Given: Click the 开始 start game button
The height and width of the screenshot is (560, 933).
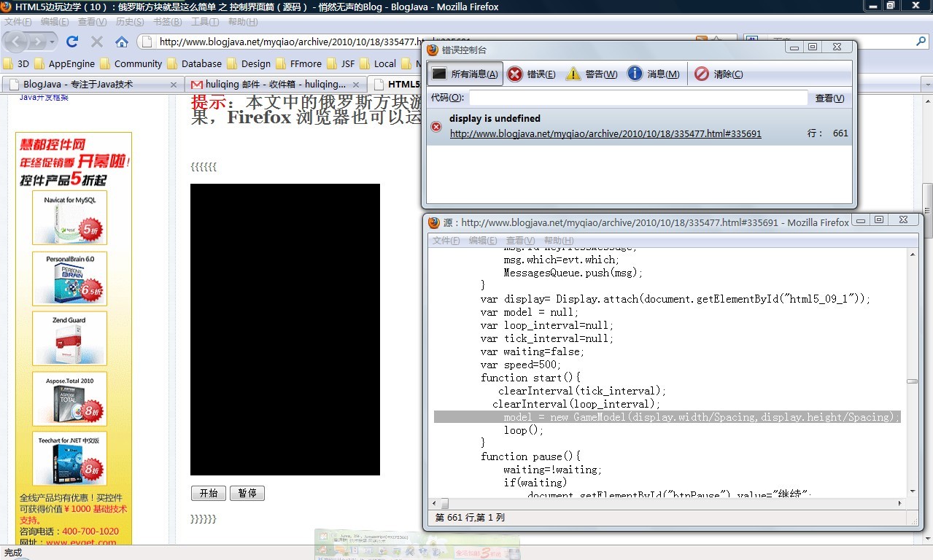Looking at the screenshot, I should tap(209, 494).
